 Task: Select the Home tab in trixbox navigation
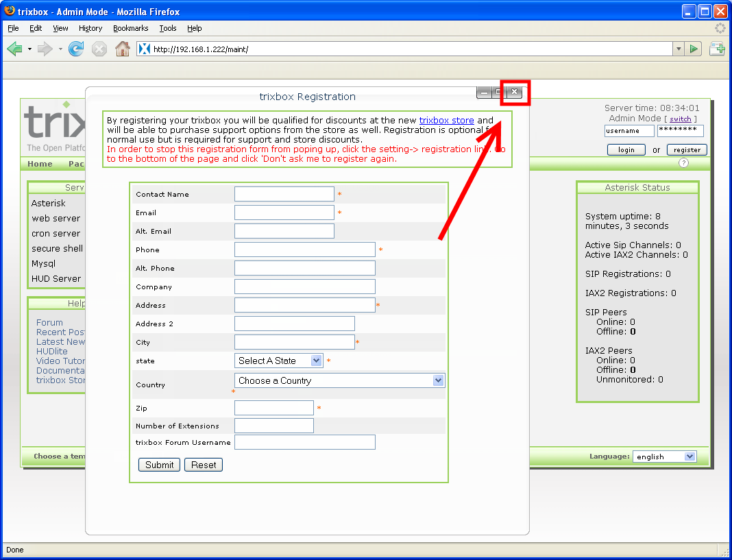[40, 164]
